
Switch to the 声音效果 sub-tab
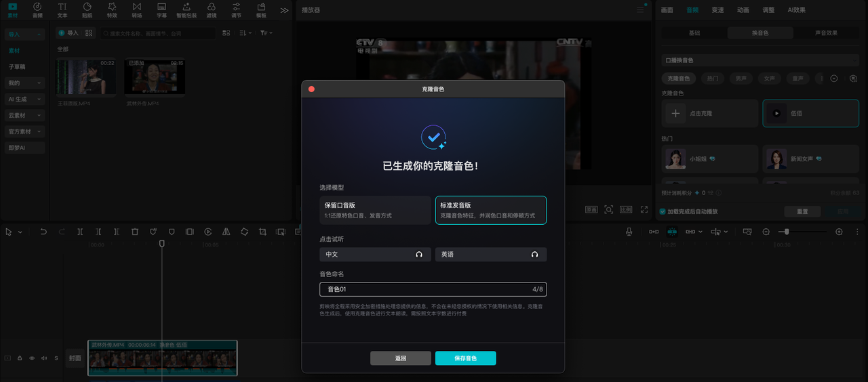click(x=826, y=33)
